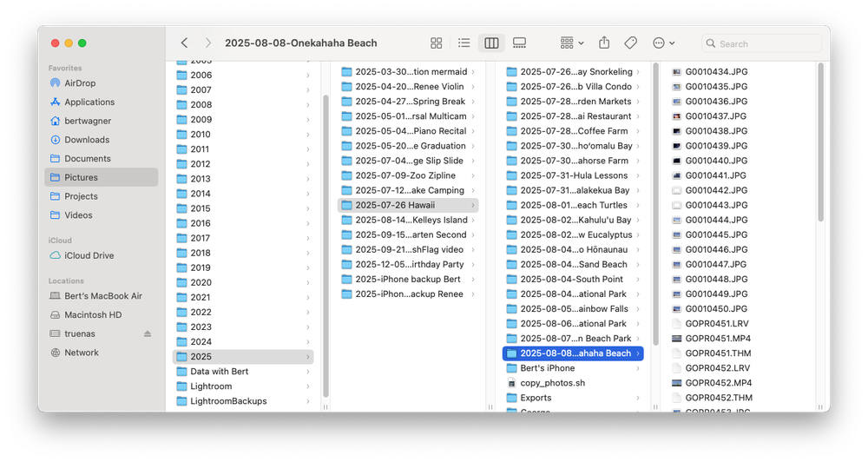The image size is (868, 462).
Task: Select the 2024 folder
Action: [243, 342]
